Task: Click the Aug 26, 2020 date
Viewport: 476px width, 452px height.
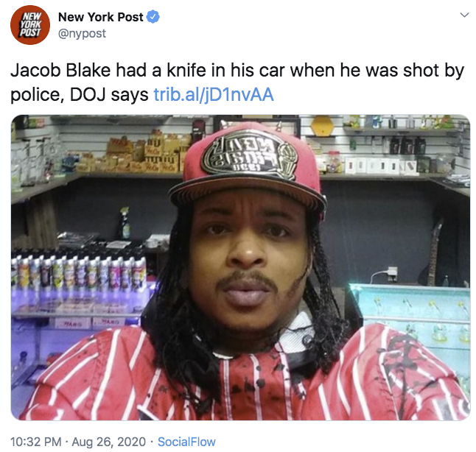Action: [x=108, y=442]
